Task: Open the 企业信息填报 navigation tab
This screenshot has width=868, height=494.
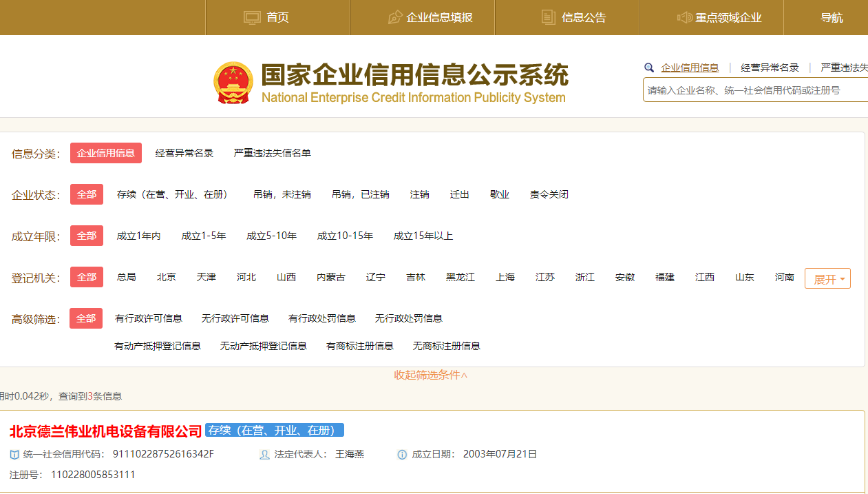Action: point(423,17)
